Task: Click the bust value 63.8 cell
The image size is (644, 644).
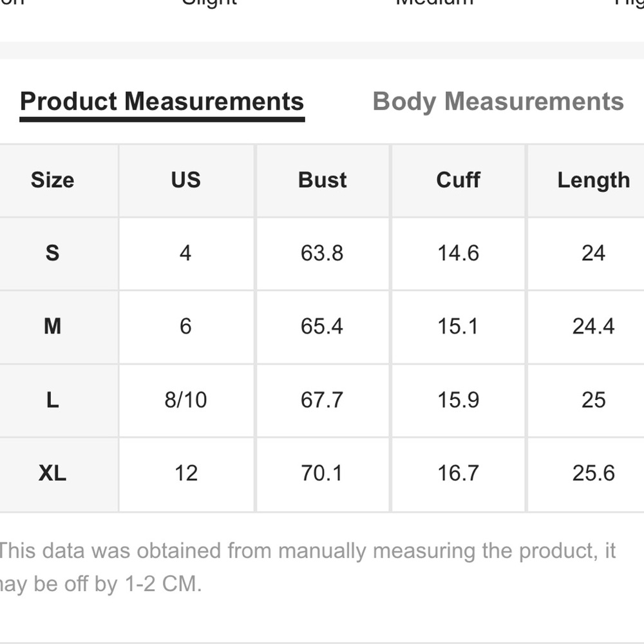Action: [x=323, y=254]
